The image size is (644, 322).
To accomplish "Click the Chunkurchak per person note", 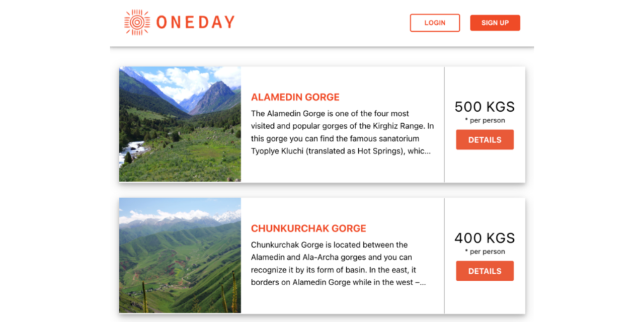I will (485, 252).
